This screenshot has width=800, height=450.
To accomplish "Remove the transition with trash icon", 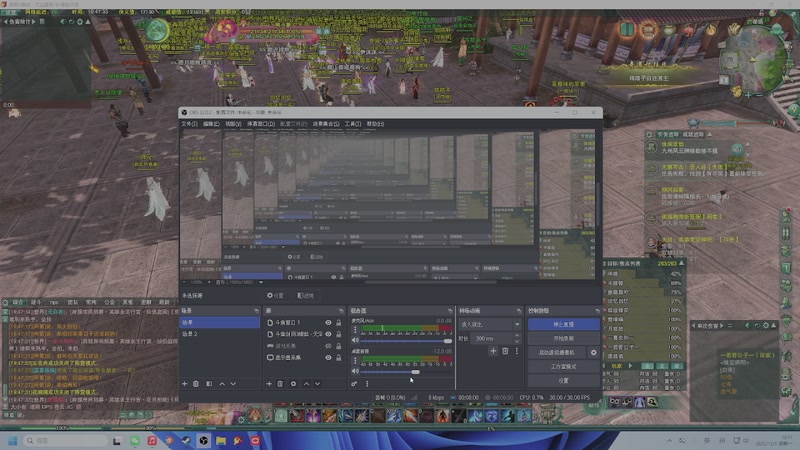I will (x=505, y=351).
